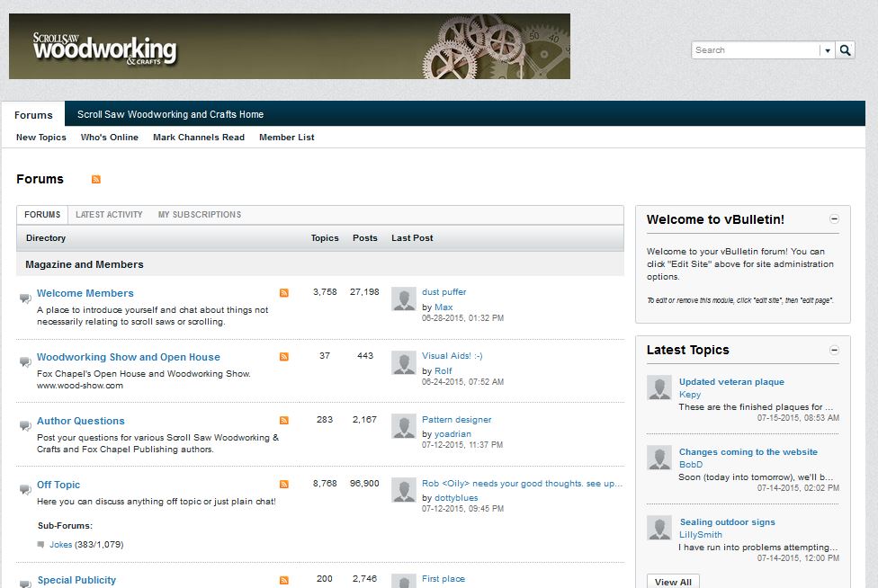Open the Welcome Members forum
878x588 pixels.
pos(85,293)
